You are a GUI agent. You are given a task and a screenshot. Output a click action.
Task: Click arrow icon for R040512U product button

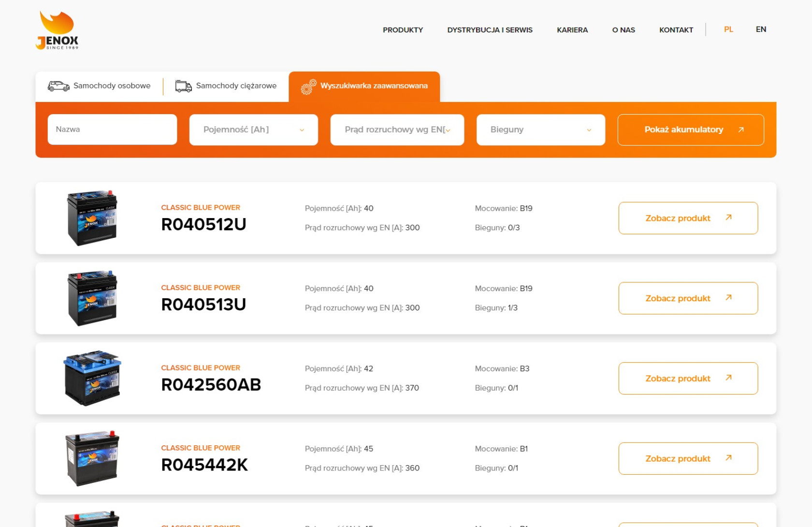click(728, 218)
